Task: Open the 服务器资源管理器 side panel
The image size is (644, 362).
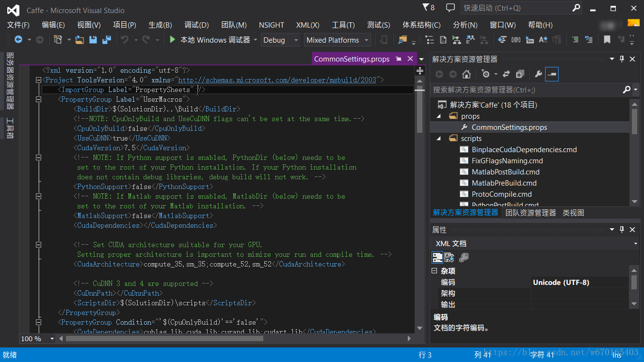Action: click(x=10, y=81)
